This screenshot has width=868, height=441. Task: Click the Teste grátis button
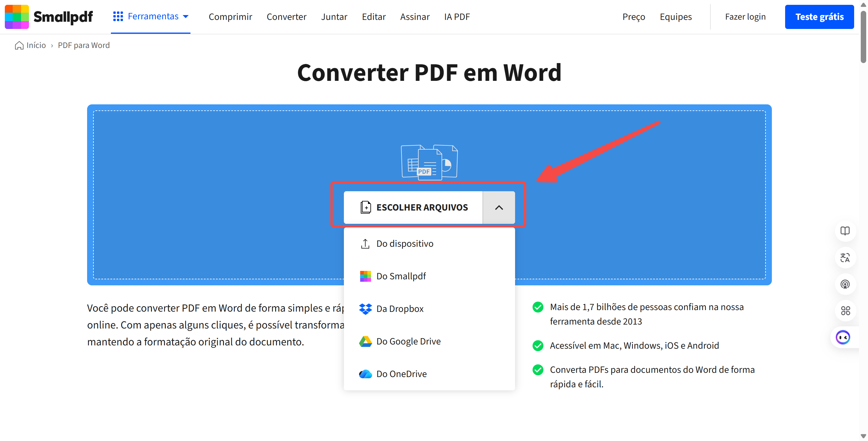pyautogui.click(x=819, y=17)
